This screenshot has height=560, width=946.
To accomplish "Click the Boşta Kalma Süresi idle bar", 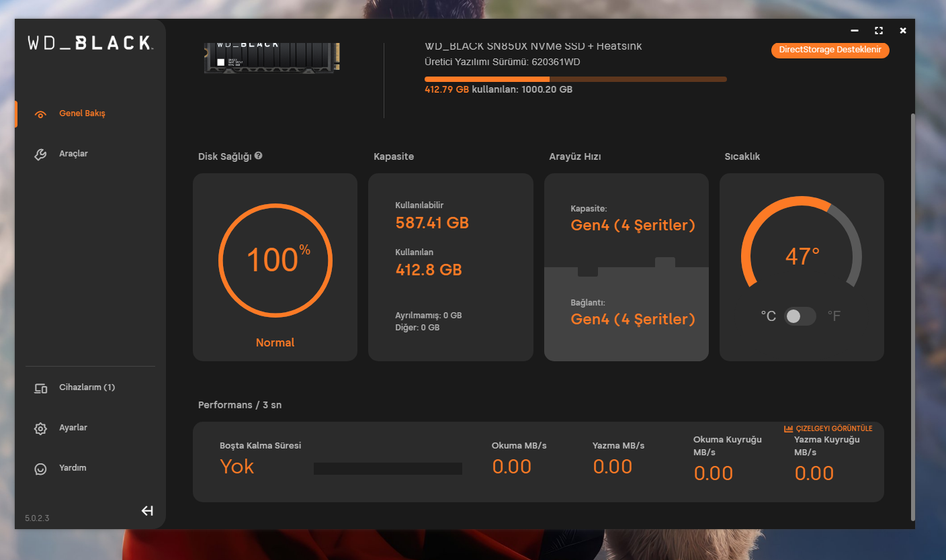I will point(388,469).
